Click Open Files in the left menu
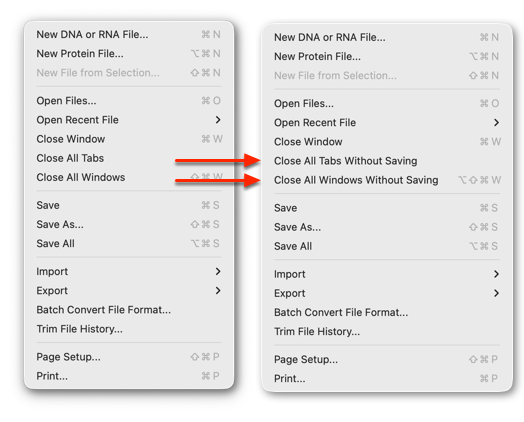Screen dimensions: 524x422 pos(129,101)
